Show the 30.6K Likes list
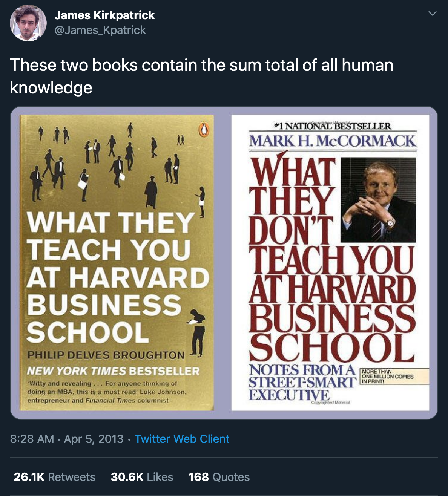448x496 pixels. tap(142, 477)
